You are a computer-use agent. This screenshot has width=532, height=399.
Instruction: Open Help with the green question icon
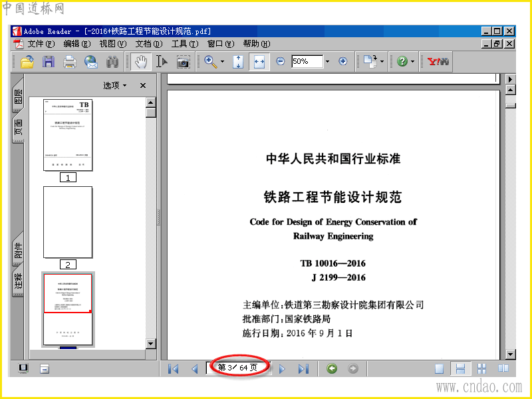[402, 61]
